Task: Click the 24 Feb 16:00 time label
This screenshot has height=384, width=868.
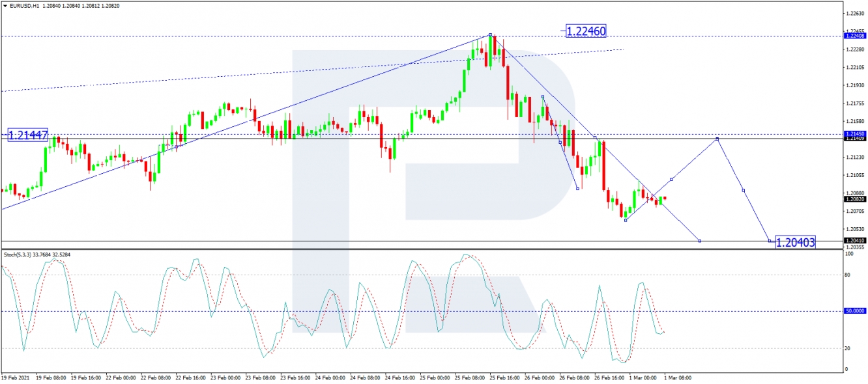Action: pos(399,377)
